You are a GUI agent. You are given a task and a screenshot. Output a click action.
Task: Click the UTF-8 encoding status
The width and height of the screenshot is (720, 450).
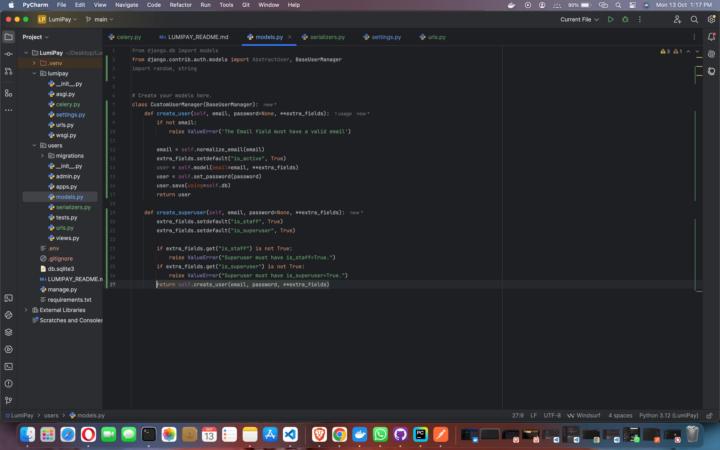click(x=552, y=415)
